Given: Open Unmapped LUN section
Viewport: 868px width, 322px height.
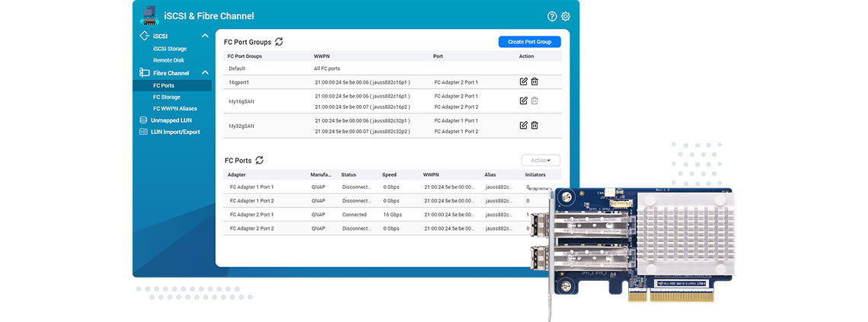Looking at the screenshot, I should click(x=171, y=120).
